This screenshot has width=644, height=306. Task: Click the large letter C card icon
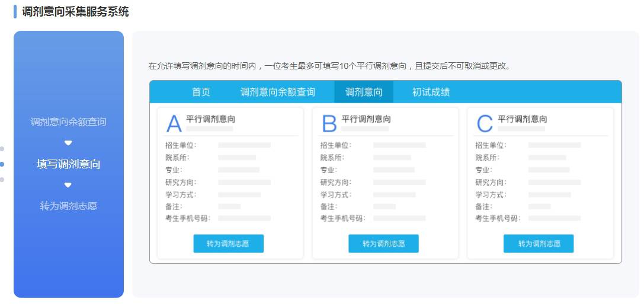coord(485,123)
